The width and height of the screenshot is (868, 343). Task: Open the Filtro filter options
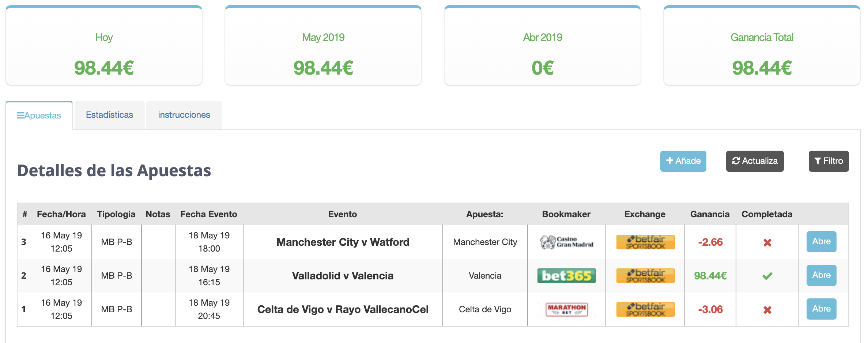(x=829, y=161)
